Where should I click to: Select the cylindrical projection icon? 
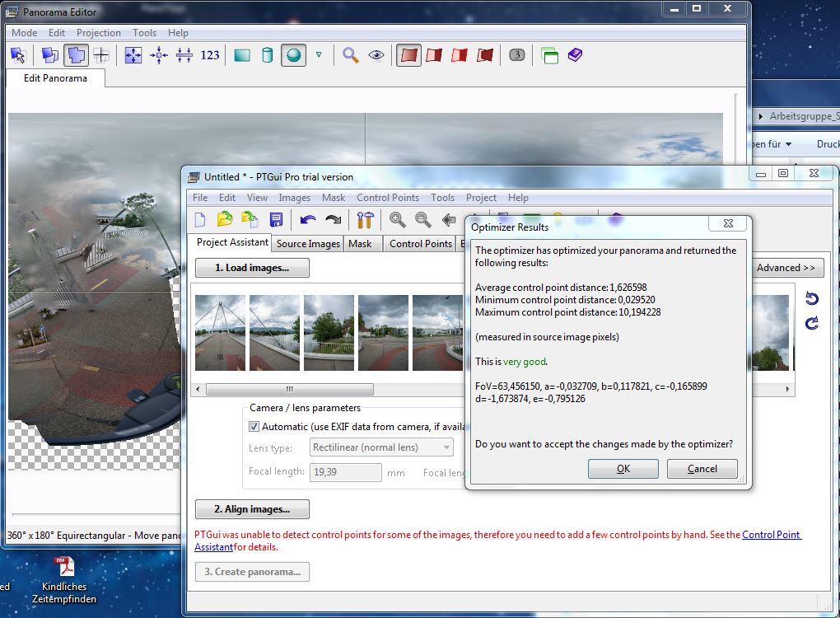tap(267, 55)
